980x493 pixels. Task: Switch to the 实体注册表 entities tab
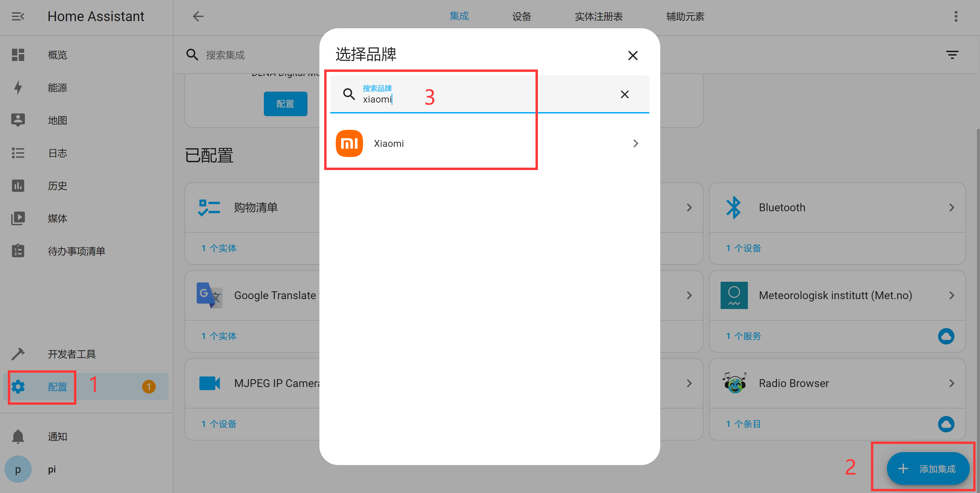[x=599, y=16]
